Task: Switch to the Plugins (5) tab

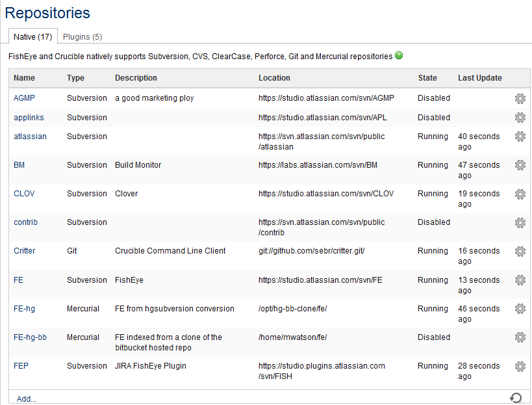Action: pyautogui.click(x=82, y=36)
